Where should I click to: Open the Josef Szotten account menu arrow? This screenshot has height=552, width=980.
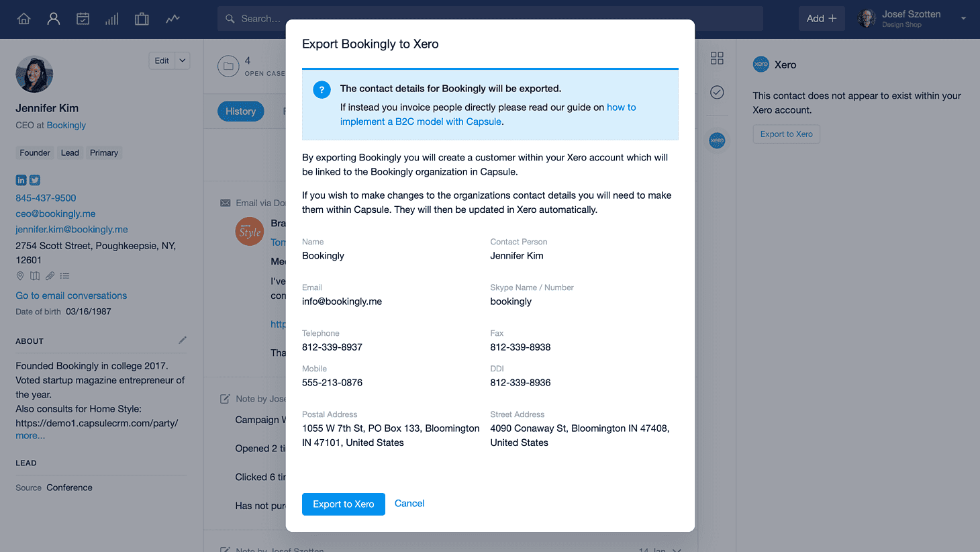click(963, 19)
